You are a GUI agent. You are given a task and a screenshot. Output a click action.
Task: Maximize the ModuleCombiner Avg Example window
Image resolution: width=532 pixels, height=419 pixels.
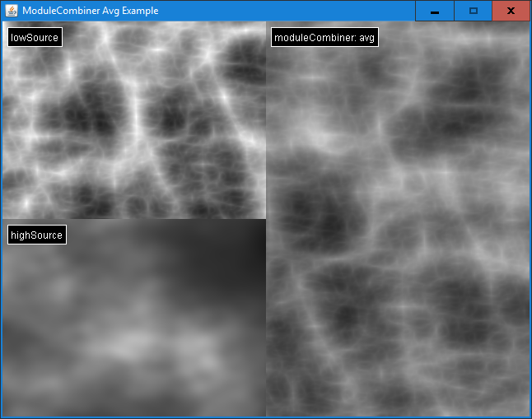click(x=473, y=11)
